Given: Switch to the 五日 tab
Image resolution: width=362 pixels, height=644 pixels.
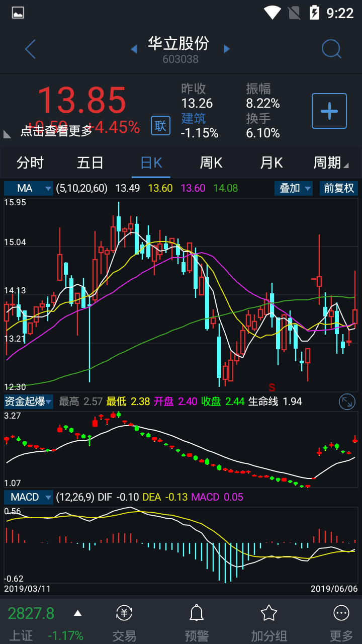Looking at the screenshot, I should click(90, 163).
